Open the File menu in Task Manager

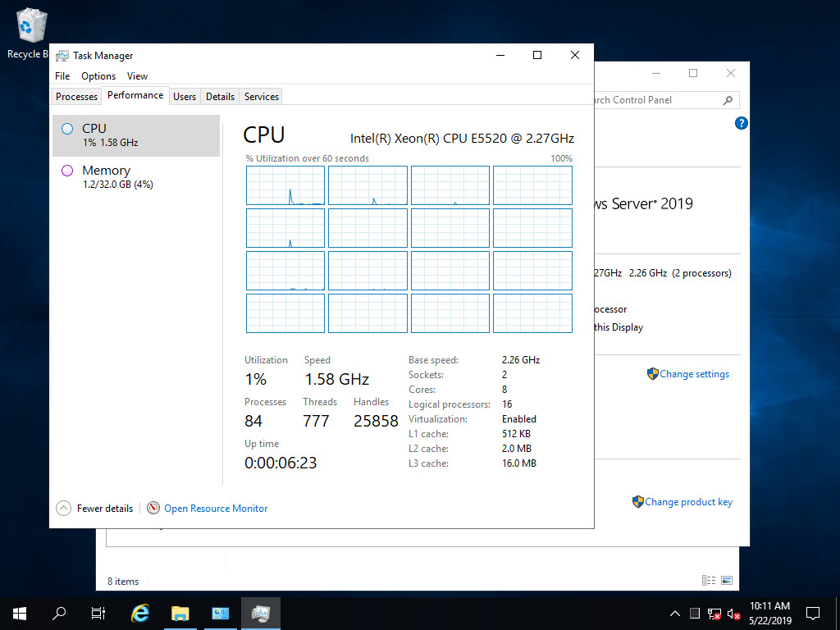[x=62, y=76]
